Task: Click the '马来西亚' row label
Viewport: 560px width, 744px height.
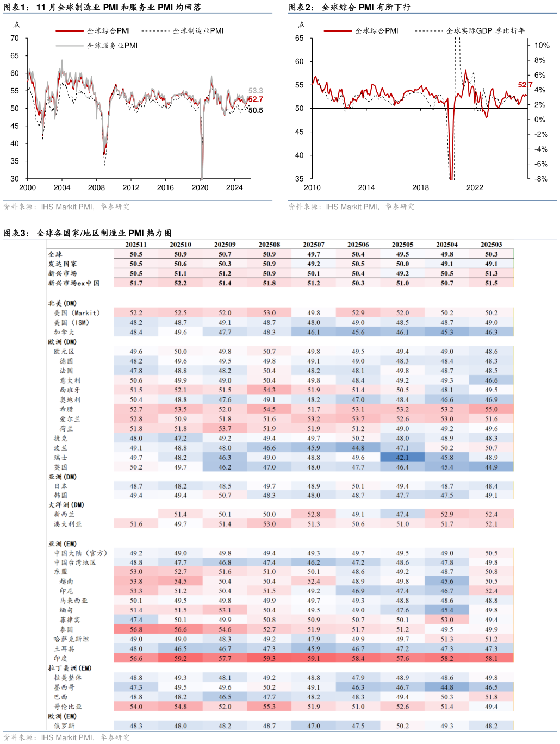Action: tap(73, 601)
